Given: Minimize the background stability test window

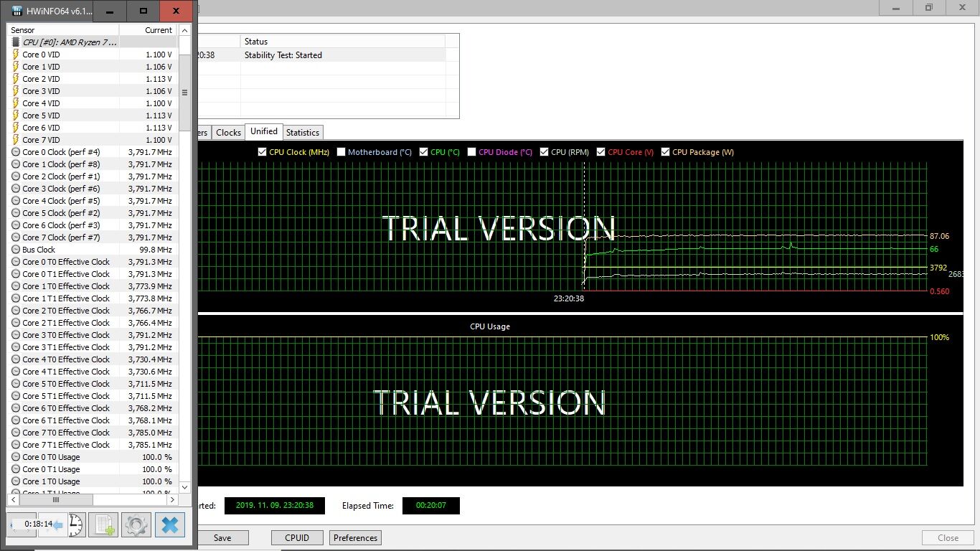Looking at the screenshot, I should (897, 7).
